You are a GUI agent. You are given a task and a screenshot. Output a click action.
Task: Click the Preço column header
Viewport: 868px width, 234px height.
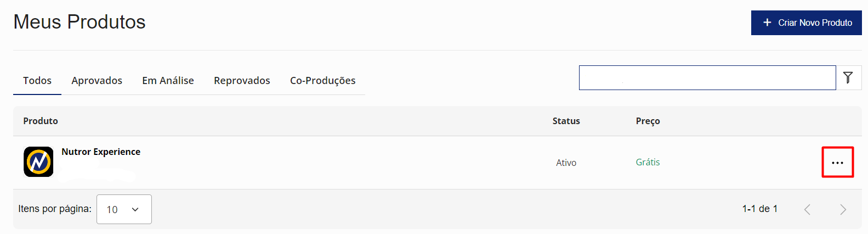[648, 121]
